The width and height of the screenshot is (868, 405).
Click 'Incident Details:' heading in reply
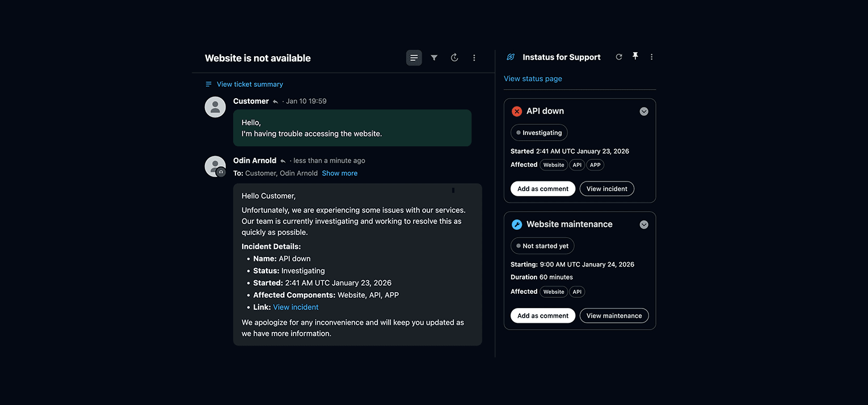pos(271,247)
